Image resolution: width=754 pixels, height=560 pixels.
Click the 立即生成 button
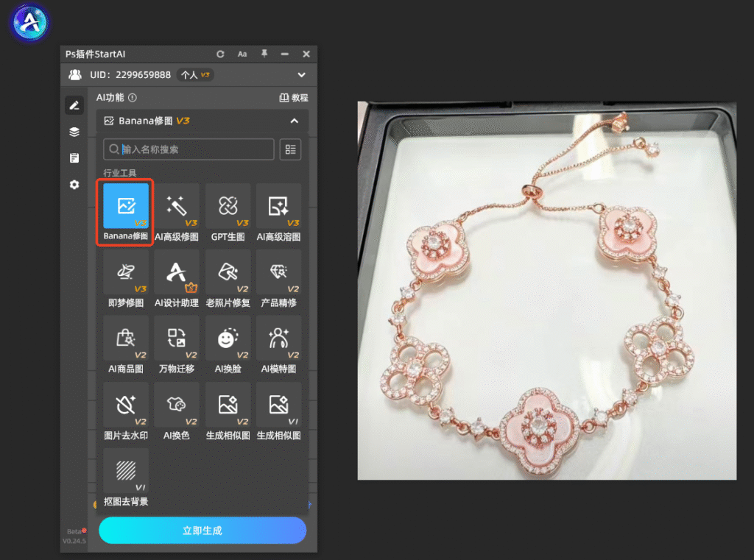(202, 531)
